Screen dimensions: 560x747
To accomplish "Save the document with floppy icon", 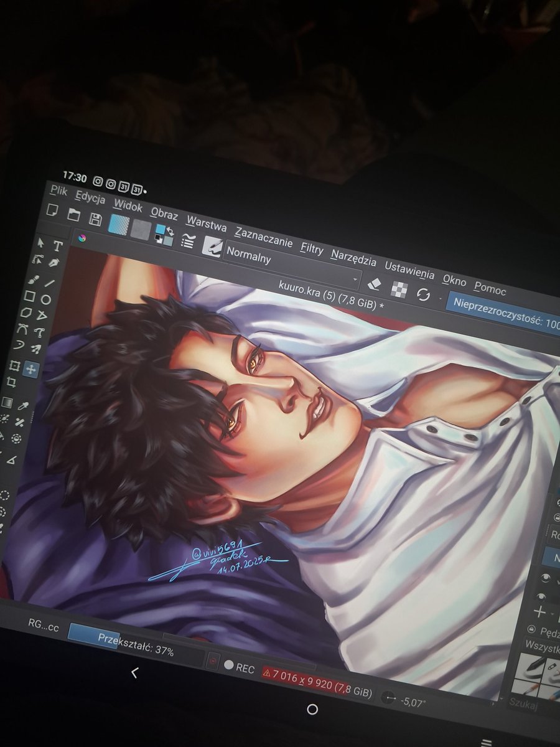I will (95, 219).
